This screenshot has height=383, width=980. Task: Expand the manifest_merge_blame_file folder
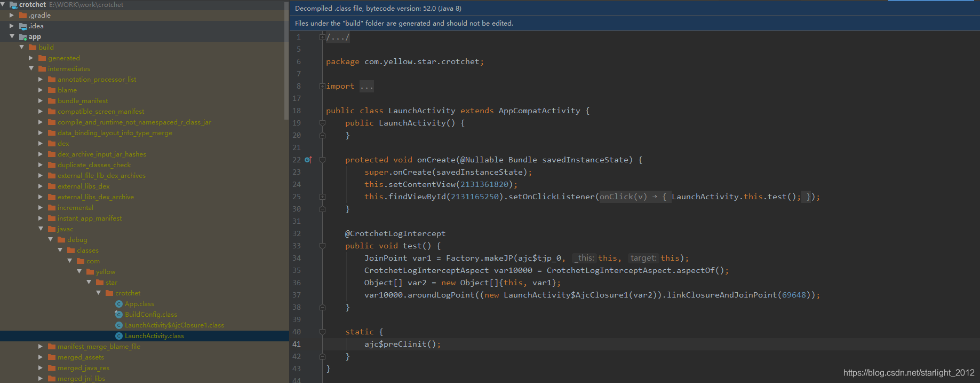(41, 347)
